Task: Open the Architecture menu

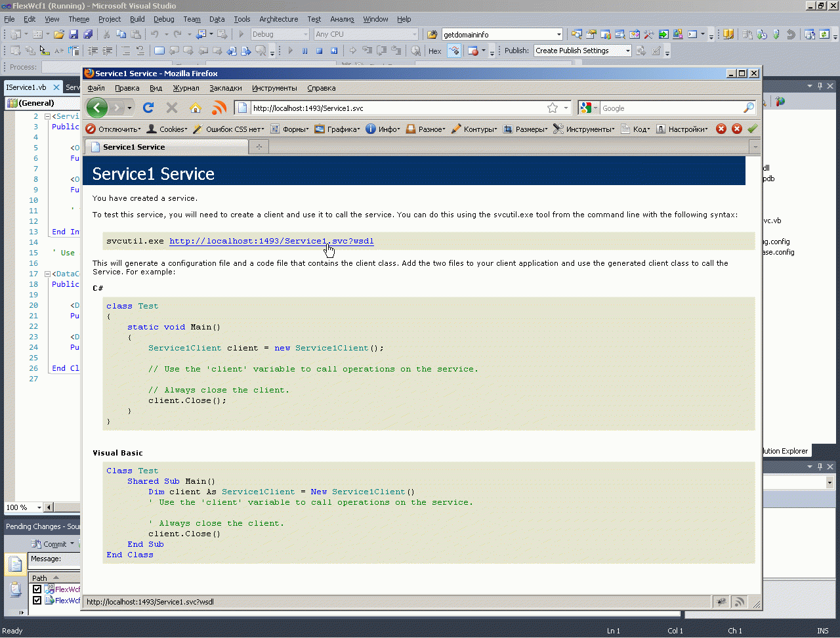Action: (x=278, y=19)
